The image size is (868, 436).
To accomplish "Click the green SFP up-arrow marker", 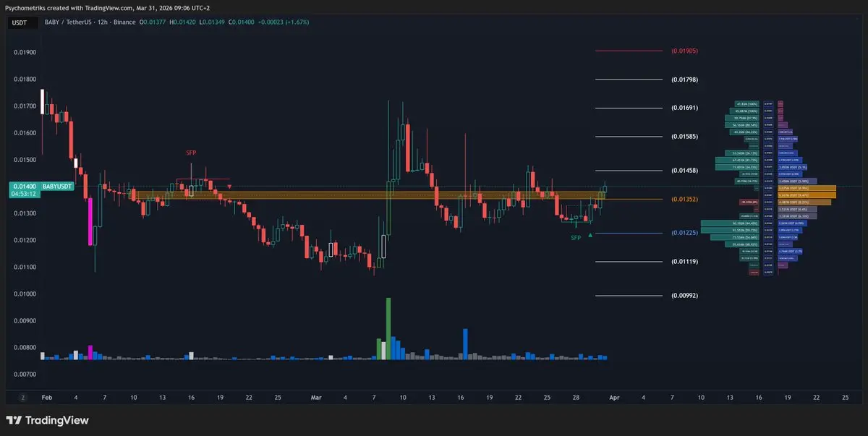I will (x=591, y=234).
